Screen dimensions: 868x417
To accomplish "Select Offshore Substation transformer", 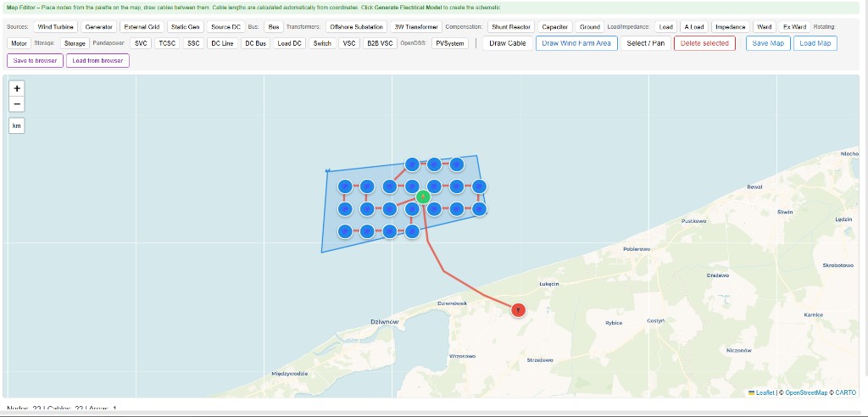I will pyautogui.click(x=356, y=26).
